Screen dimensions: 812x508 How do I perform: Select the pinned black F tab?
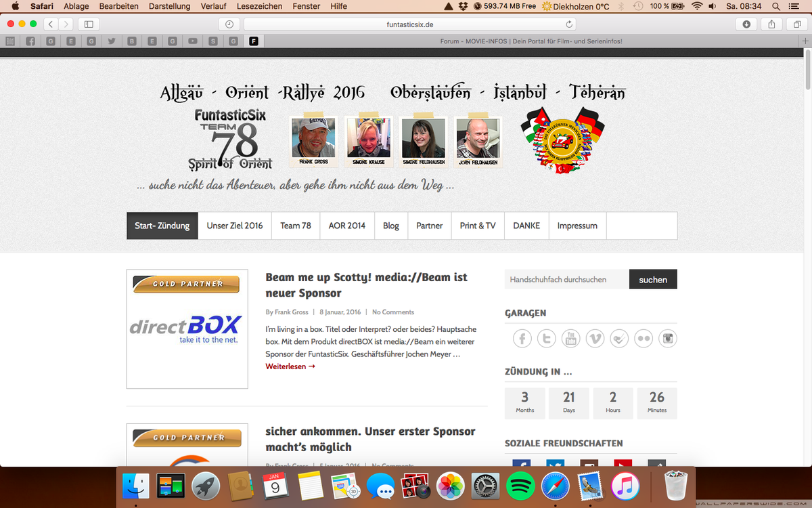click(254, 41)
